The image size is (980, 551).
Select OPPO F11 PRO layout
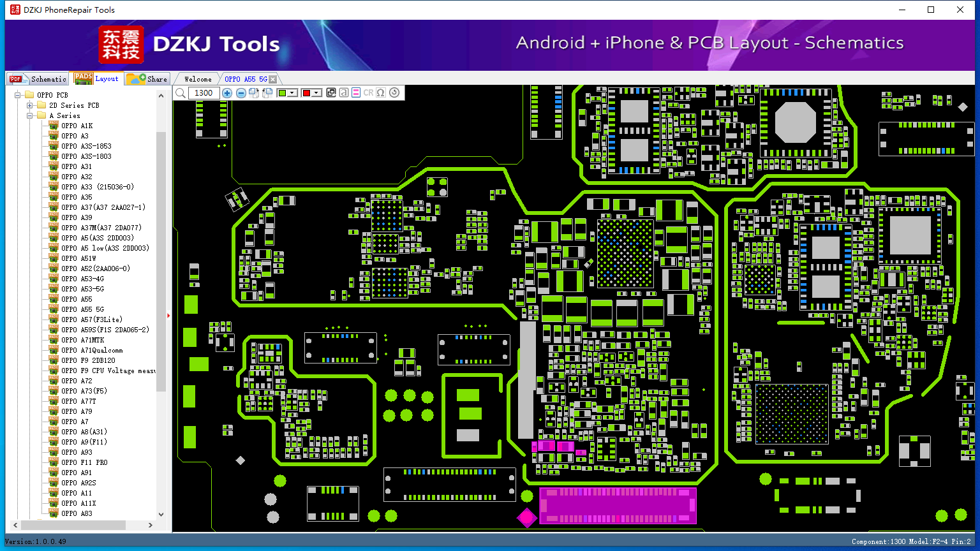coord(84,462)
